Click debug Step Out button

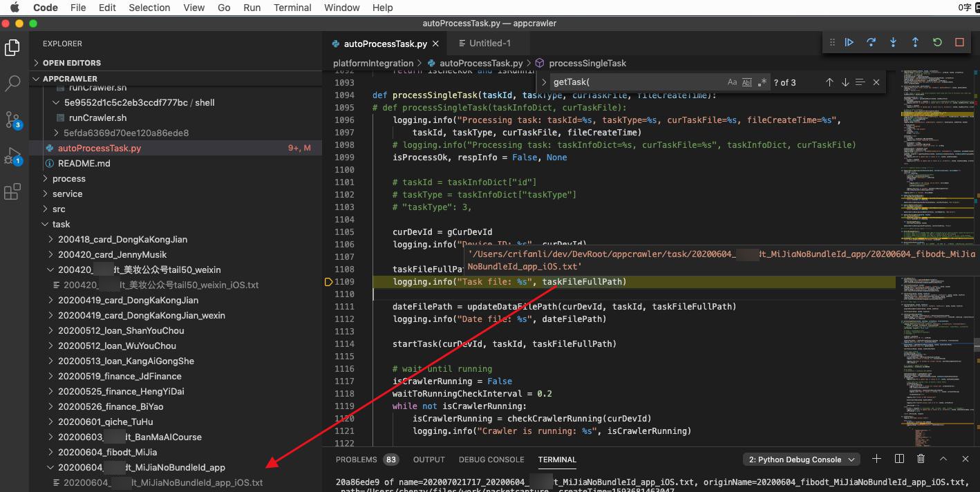click(915, 42)
